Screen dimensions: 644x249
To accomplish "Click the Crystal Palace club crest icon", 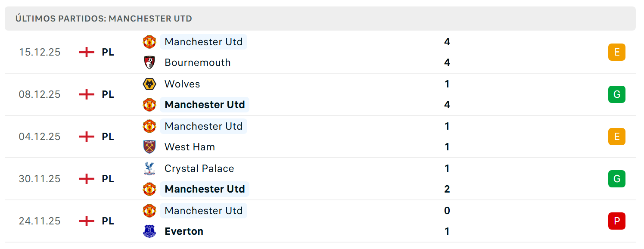I will click(x=149, y=168).
